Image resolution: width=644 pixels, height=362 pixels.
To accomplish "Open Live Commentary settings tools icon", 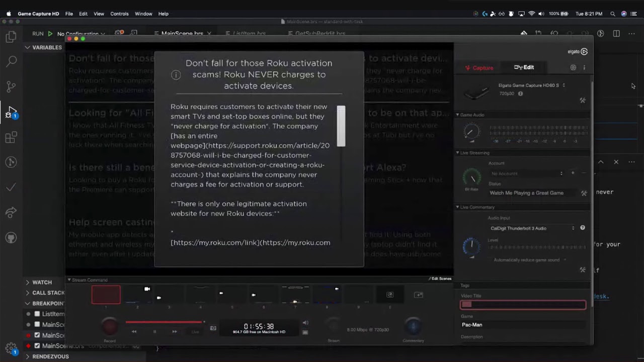I will pos(583,269).
